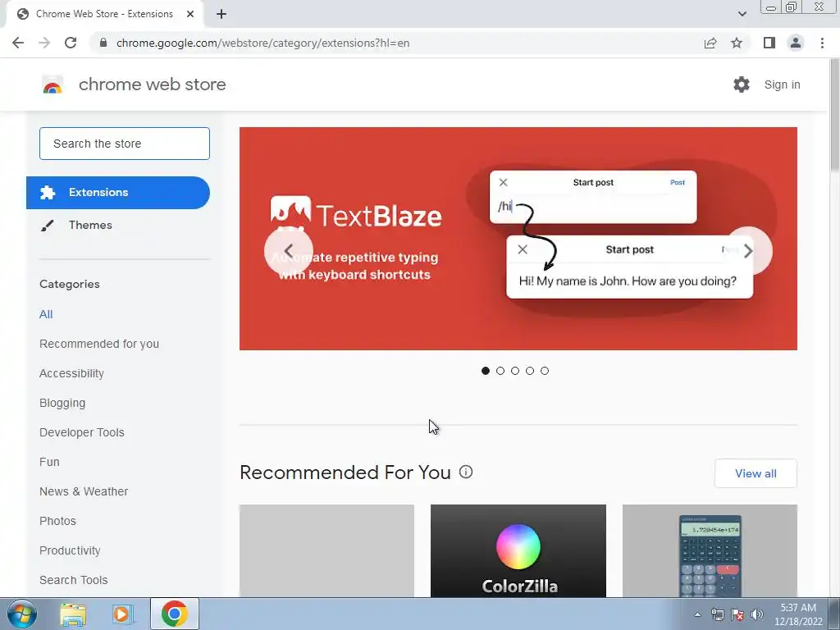Click the info icon beside Recommended For You
The height and width of the screenshot is (630, 840).
(466, 472)
